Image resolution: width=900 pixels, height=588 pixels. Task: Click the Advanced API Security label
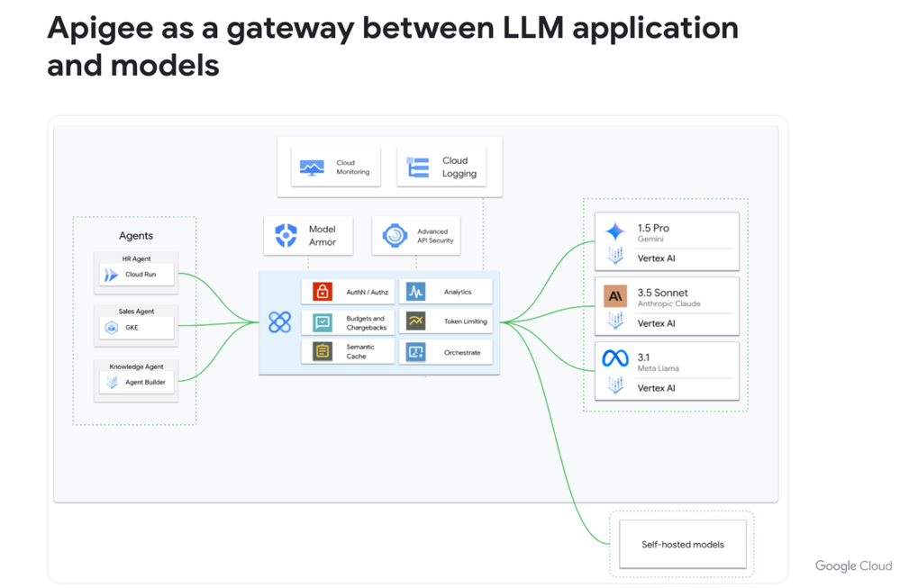(435, 236)
